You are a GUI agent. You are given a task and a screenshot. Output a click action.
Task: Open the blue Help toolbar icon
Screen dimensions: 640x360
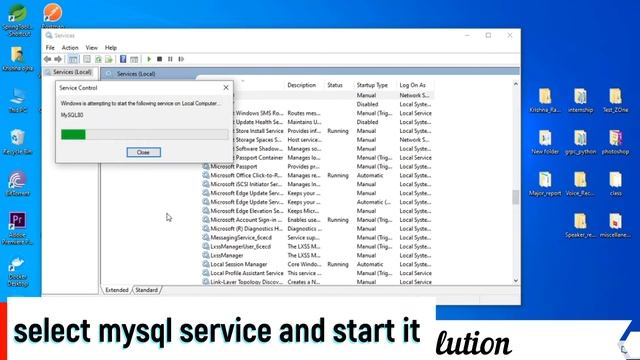point(123,59)
